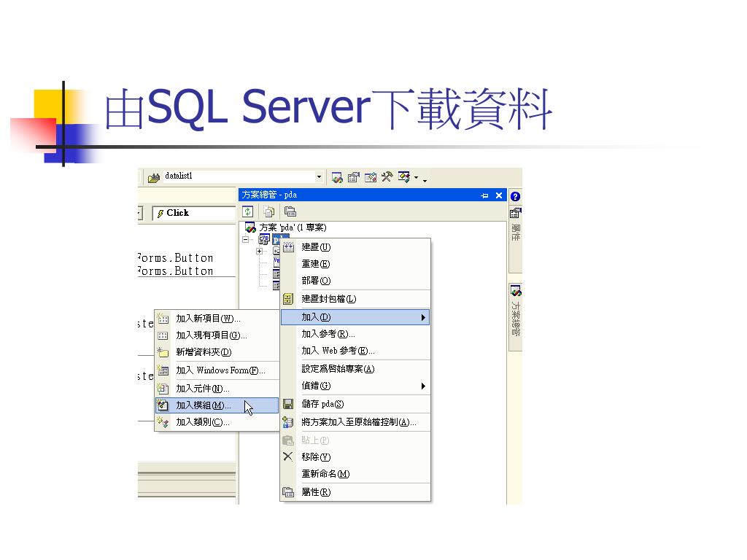This screenshot has height=560, width=747.
Task: Open the Properties window toolbar icon
Action: click(x=354, y=178)
